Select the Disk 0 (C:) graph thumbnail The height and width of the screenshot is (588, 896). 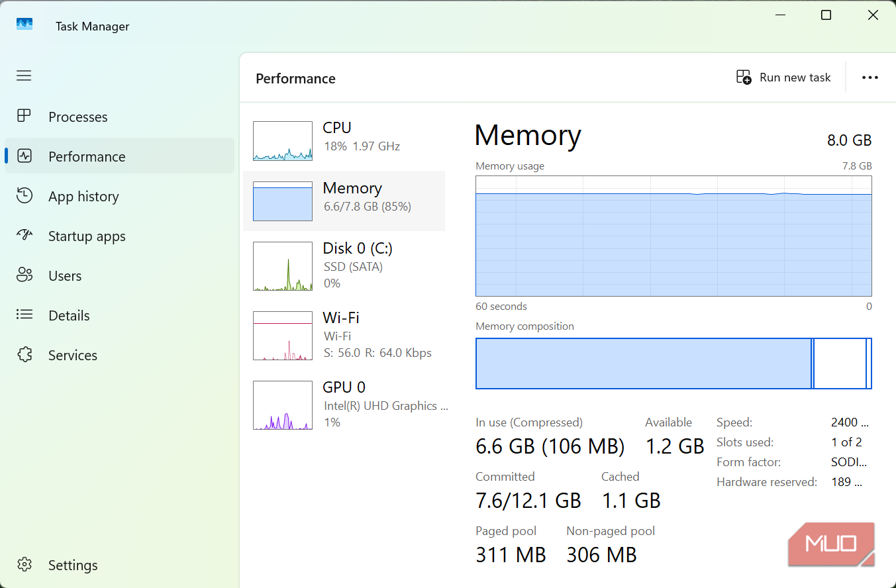click(283, 266)
